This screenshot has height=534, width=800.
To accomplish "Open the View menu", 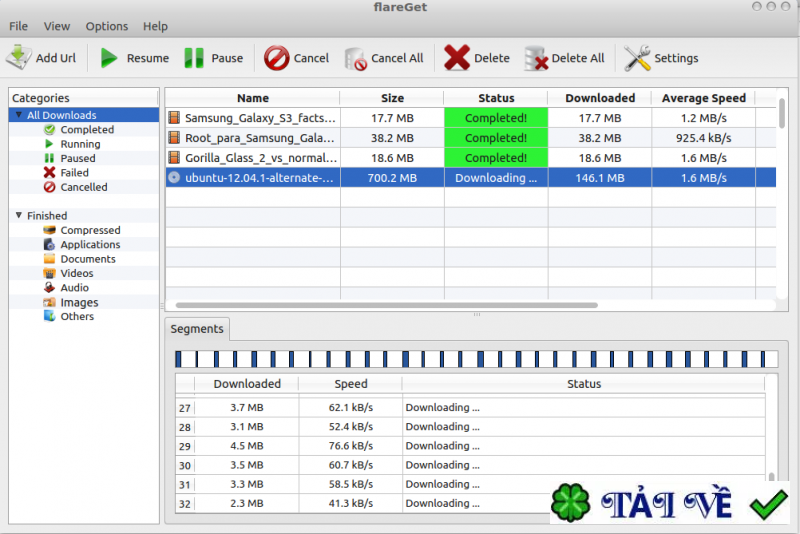I will click(57, 26).
